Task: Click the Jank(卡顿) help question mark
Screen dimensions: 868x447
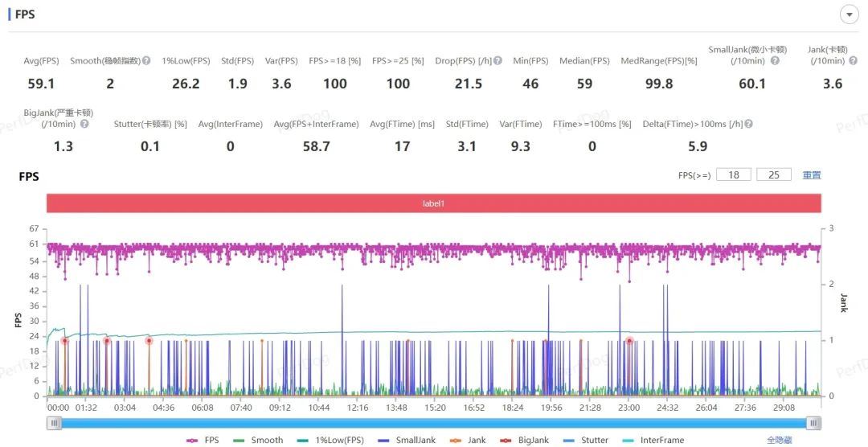Action: (x=850, y=61)
